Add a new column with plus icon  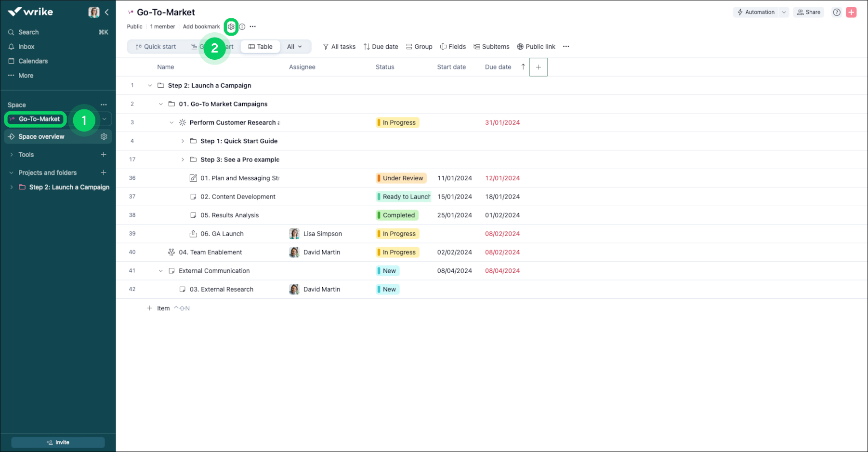click(x=538, y=67)
